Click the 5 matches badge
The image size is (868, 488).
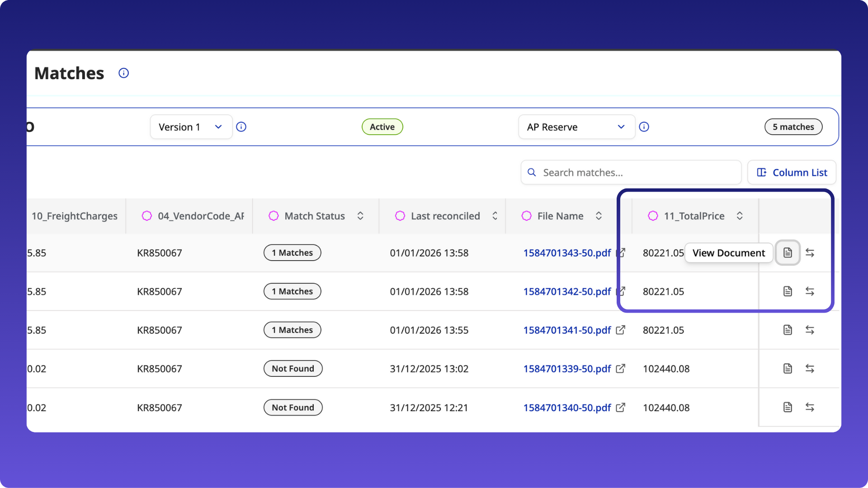[793, 127]
